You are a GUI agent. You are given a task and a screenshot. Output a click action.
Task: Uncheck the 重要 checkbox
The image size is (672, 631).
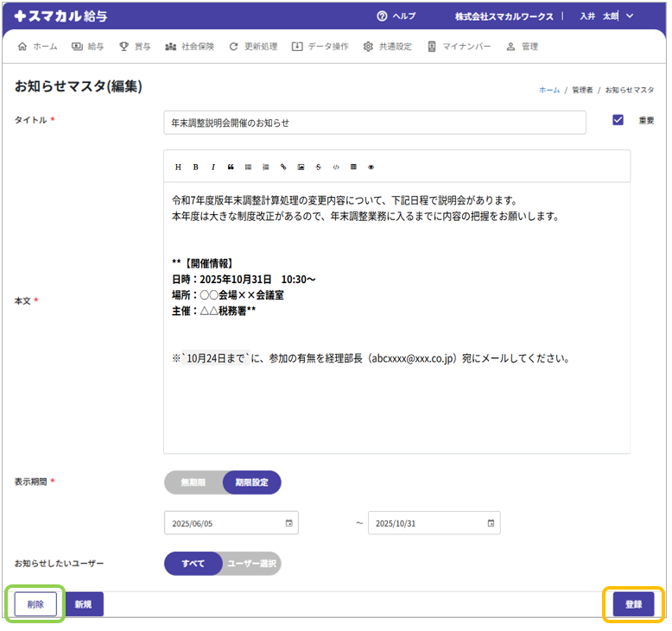pyautogui.click(x=618, y=121)
